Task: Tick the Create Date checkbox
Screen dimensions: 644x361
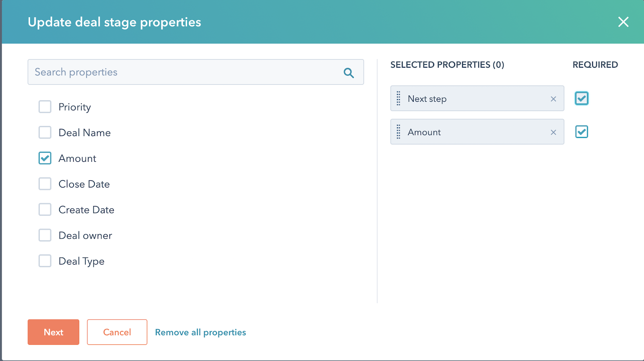Action: click(x=45, y=210)
